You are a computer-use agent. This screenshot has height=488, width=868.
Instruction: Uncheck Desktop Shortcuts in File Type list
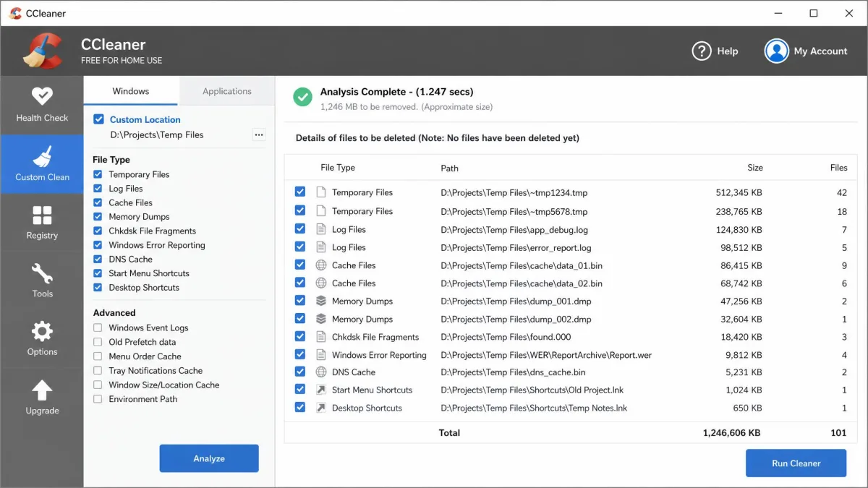tap(98, 288)
